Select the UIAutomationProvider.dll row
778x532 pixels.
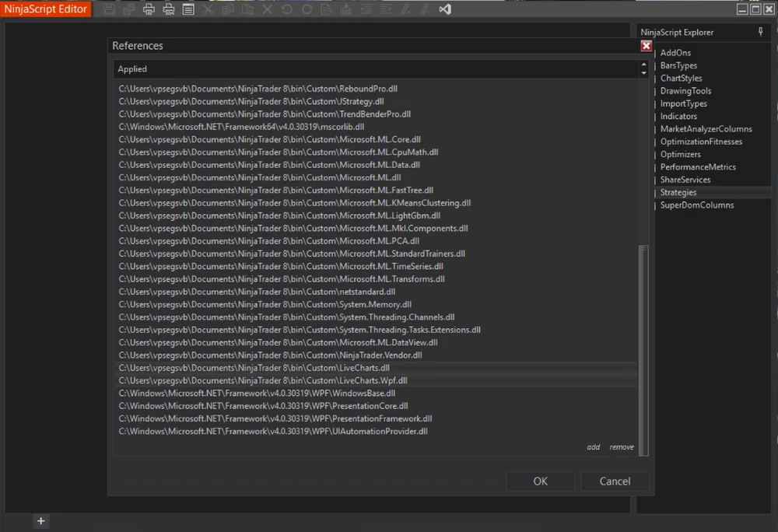[x=375, y=432]
